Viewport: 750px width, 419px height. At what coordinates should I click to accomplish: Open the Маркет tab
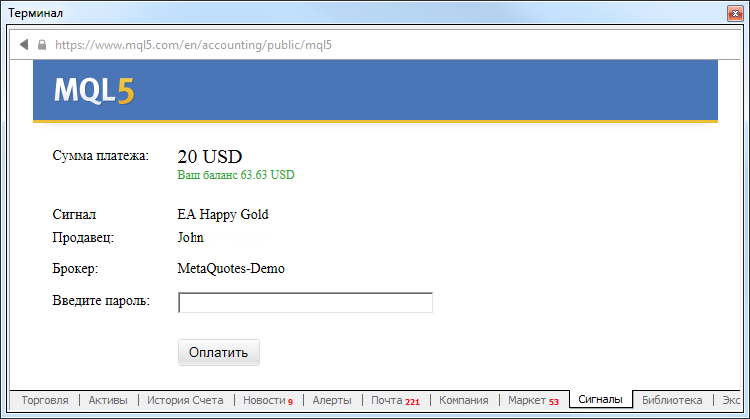[533, 400]
